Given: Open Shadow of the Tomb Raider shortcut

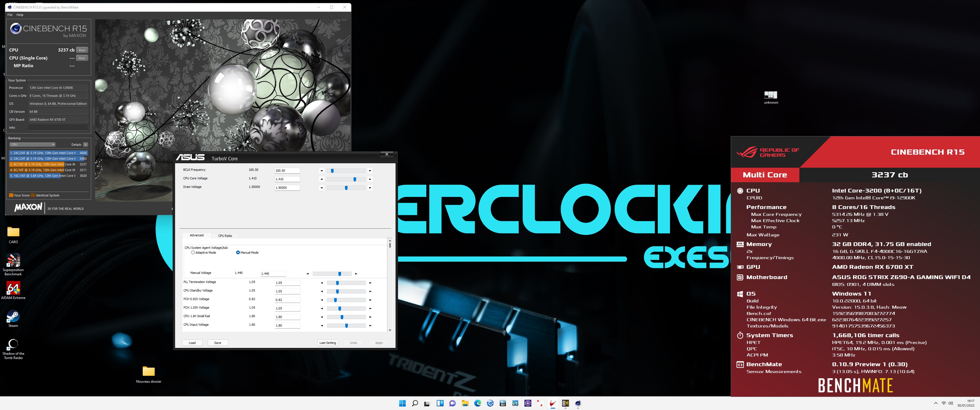Looking at the screenshot, I should (x=13, y=349).
